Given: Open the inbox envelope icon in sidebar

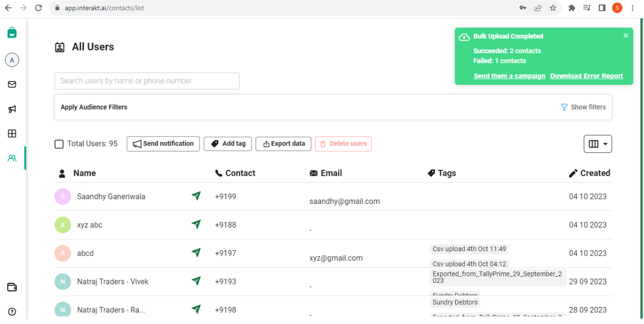Looking at the screenshot, I should point(12,84).
